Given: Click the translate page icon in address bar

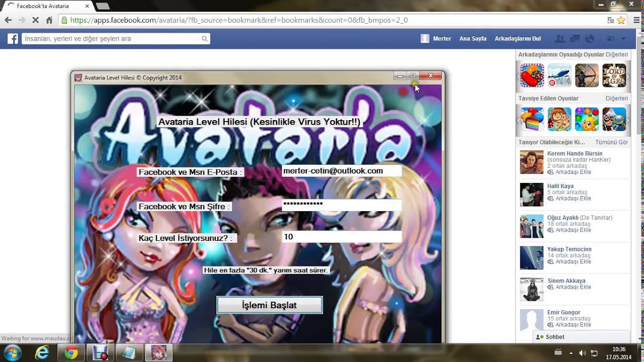Looking at the screenshot, I should click(x=610, y=20).
